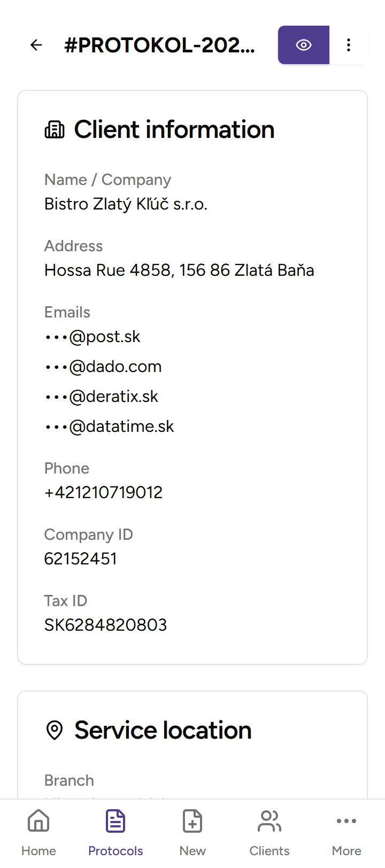The image size is (385, 868).
Task: Open the Clients tab
Action: tap(269, 833)
